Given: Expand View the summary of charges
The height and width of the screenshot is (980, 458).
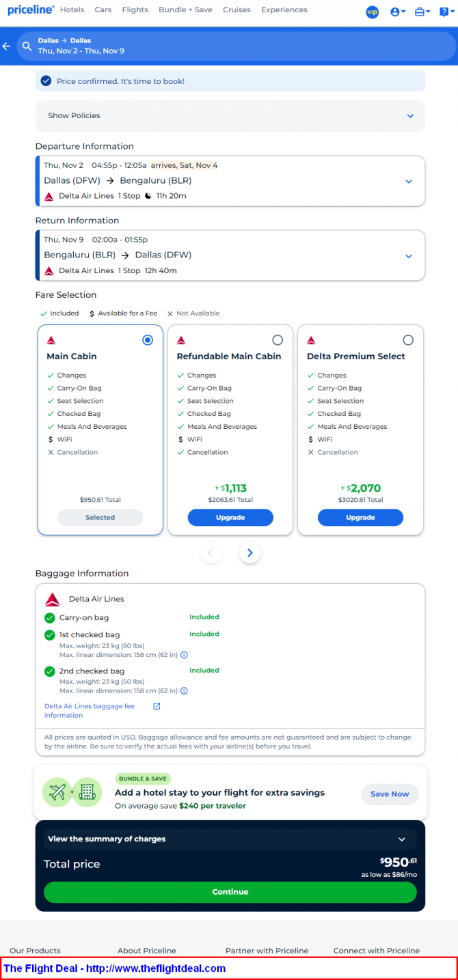Looking at the screenshot, I should pyautogui.click(x=230, y=839).
